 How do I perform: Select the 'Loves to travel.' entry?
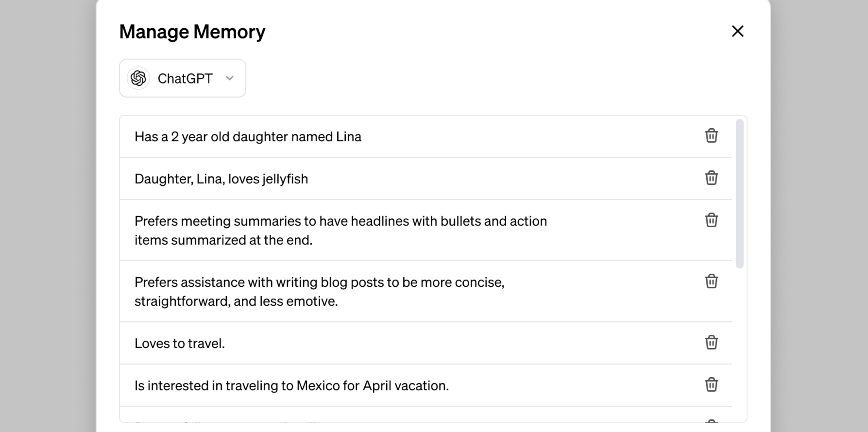click(179, 343)
